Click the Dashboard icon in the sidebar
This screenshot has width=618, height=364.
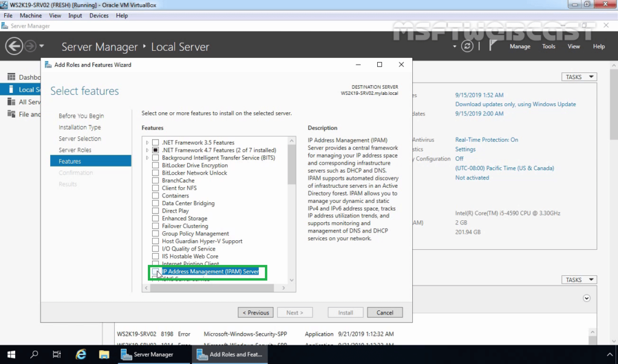pyautogui.click(x=11, y=77)
